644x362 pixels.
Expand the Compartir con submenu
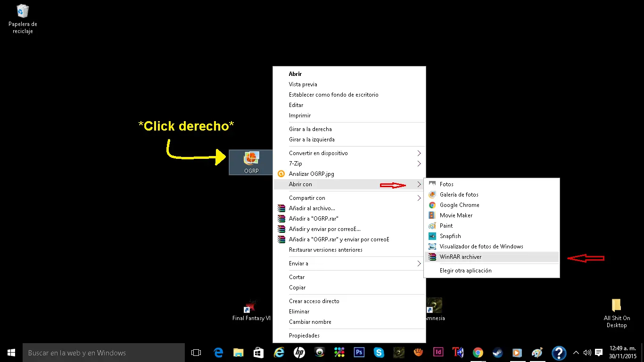pos(349,198)
